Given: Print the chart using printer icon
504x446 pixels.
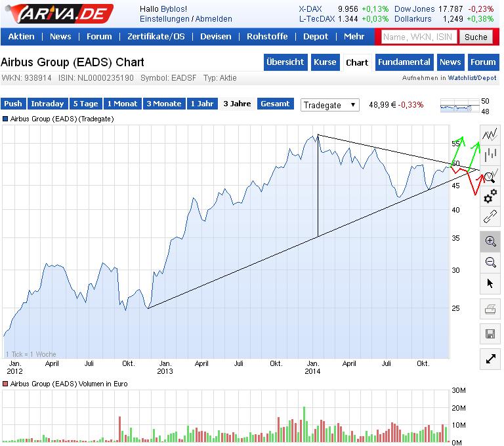Looking at the screenshot, I should [x=490, y=309].
